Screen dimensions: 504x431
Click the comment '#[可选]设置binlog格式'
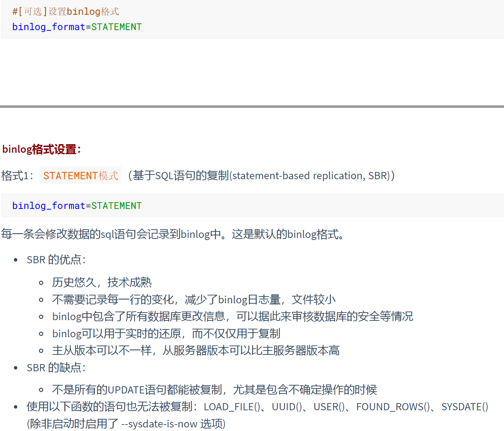click(66, 11)
